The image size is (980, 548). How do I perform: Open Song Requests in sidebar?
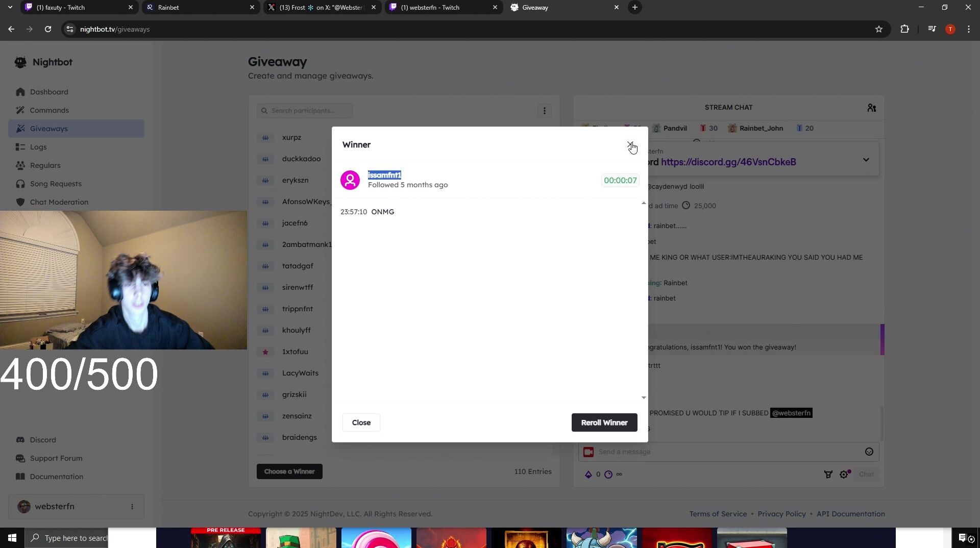[x=77, y=184]
